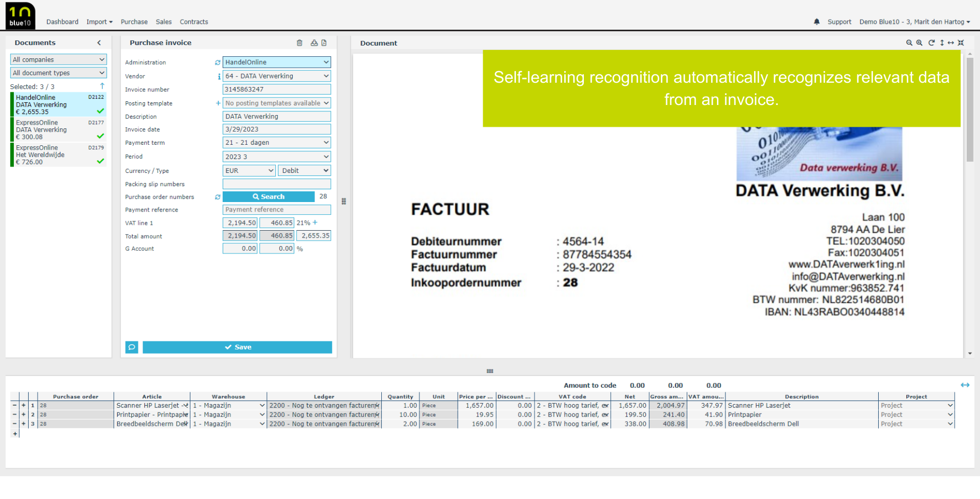Rotate the document preview

point(931,43)
